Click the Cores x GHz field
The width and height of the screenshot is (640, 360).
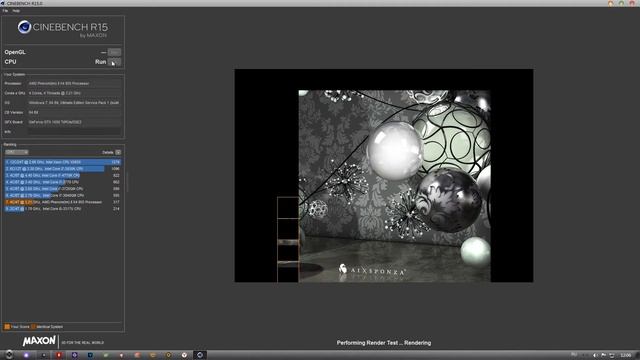74,93
